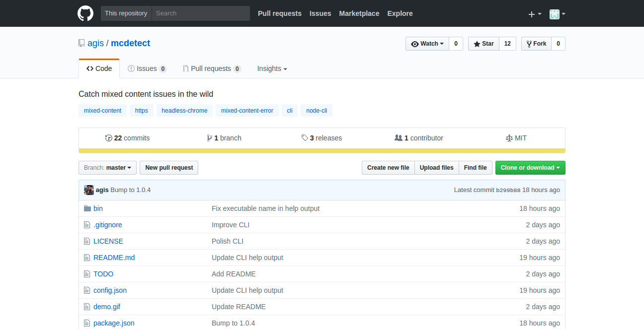Fork the mcdetect repository

point(536,44)
